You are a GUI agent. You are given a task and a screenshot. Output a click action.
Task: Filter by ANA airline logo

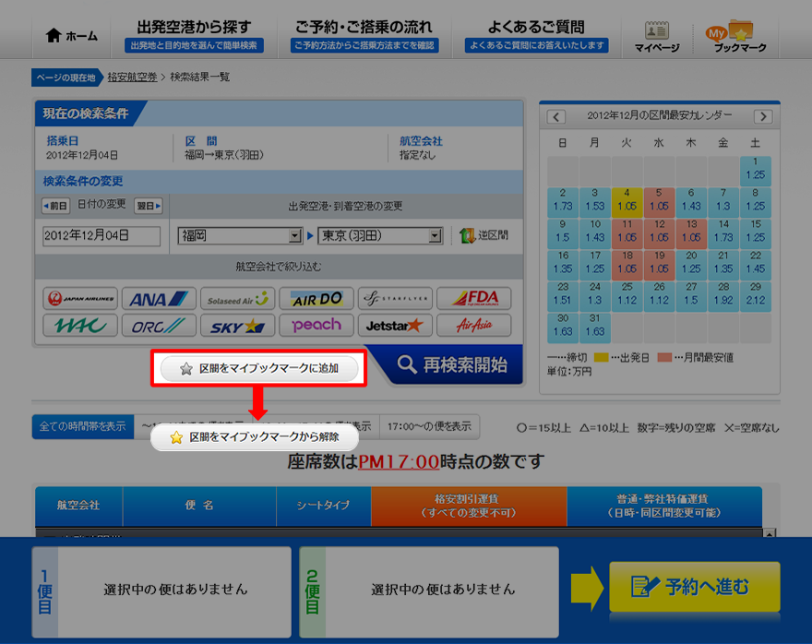coord(159,299)
